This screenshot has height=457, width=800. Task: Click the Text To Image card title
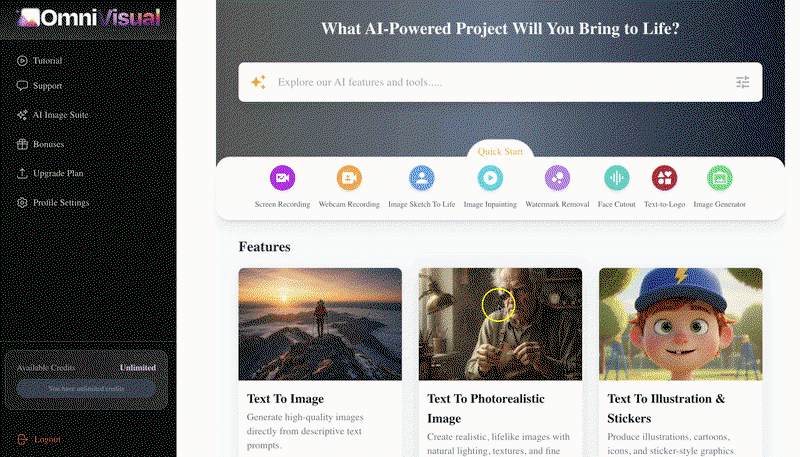click(285, 399)
